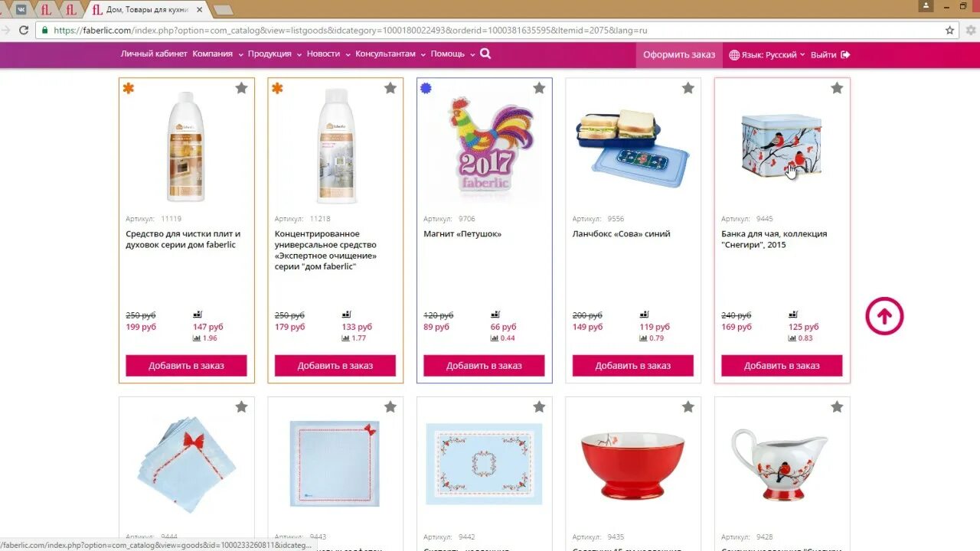Open the Язык: Русский language dropdown

click(x=769, y=54)
